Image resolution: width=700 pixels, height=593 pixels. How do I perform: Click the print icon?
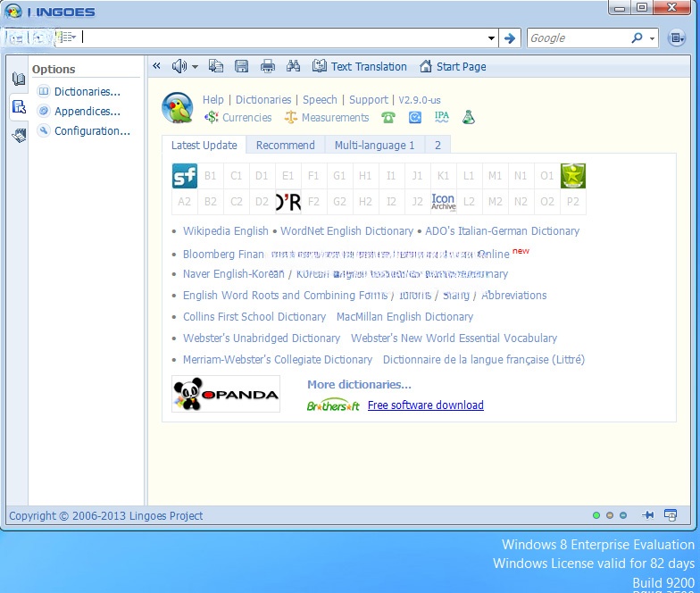tap(268, 66)
